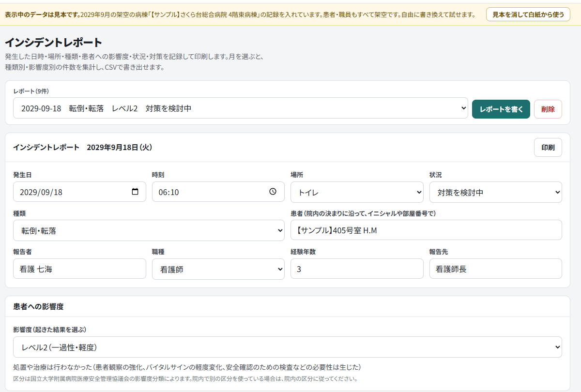Viewport: 581px width, 392px height.
Task: Open the clock picker in 時刻 field
Action: [273, 192]
